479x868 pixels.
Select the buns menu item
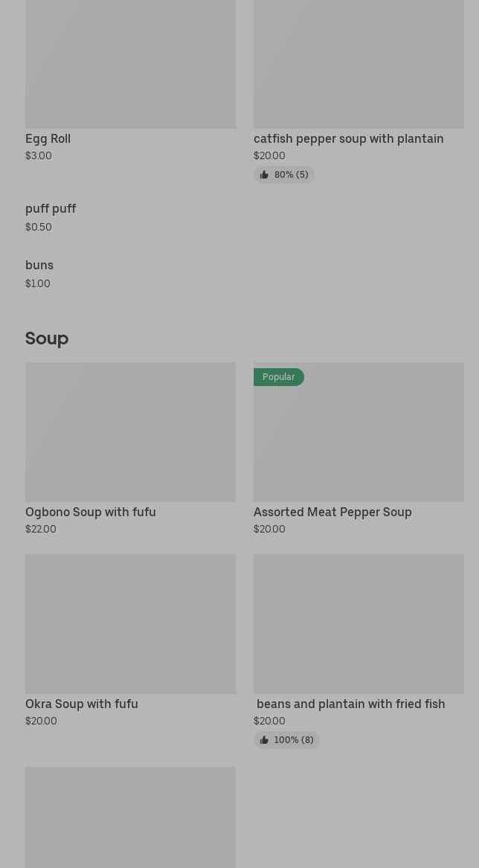coord(39,266)
